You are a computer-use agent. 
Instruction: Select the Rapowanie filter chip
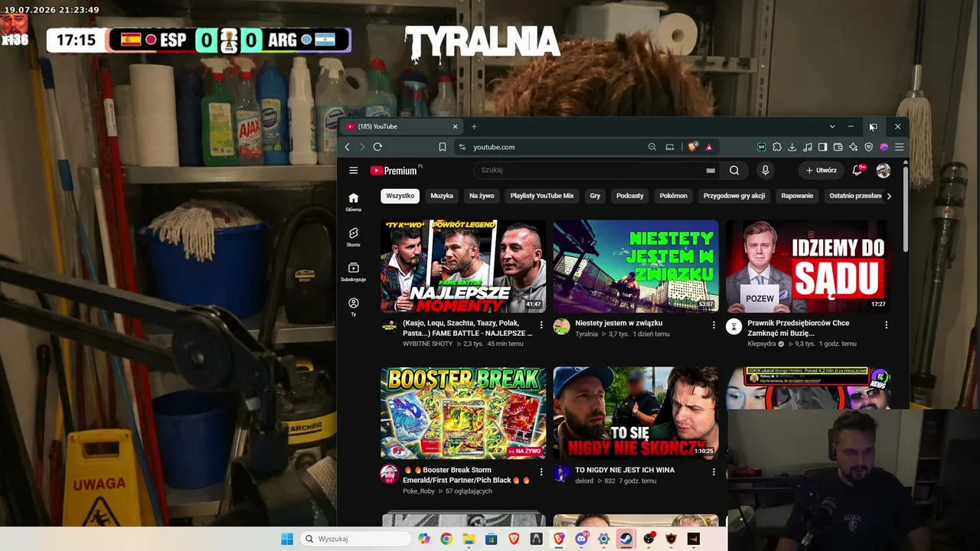pyautogui.click(x=797, y=196)
